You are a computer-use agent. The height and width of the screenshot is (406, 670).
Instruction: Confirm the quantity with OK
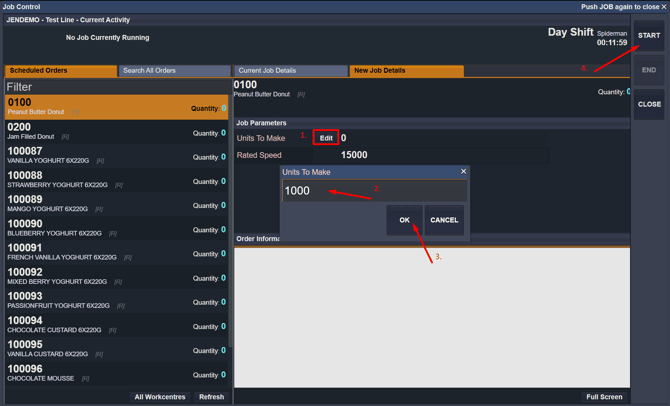pyautogui.click(x=404, y=220)
